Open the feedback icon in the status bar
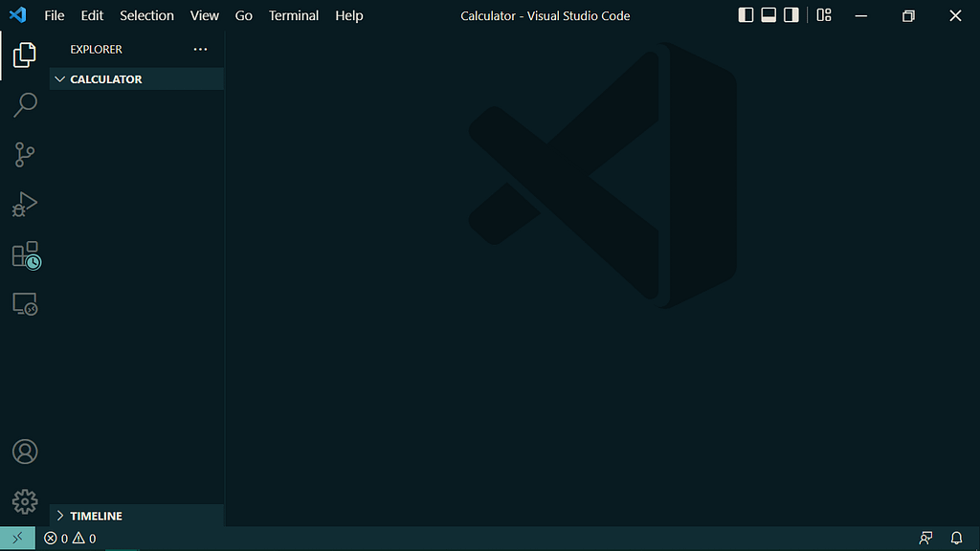Viewport: 980px width, 551px height. click(x=925, y=538)
